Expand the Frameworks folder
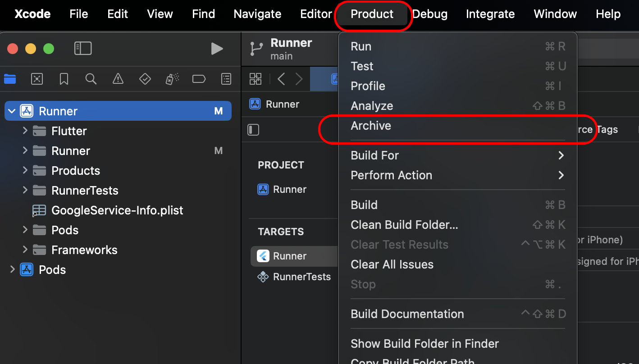The width and height of the screenshot is (639, 364). coord(25,250)
